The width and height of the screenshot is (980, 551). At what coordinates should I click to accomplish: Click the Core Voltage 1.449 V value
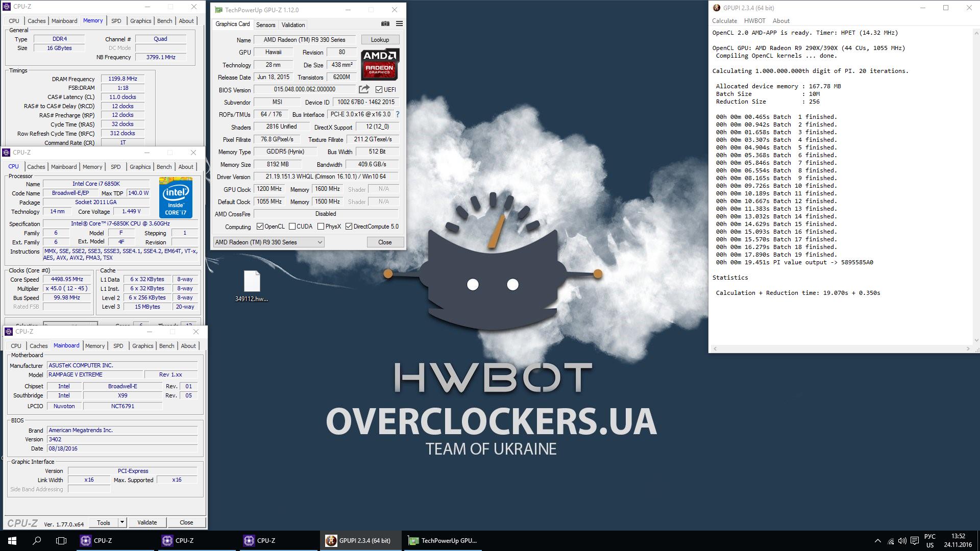[x=131, y=211]
